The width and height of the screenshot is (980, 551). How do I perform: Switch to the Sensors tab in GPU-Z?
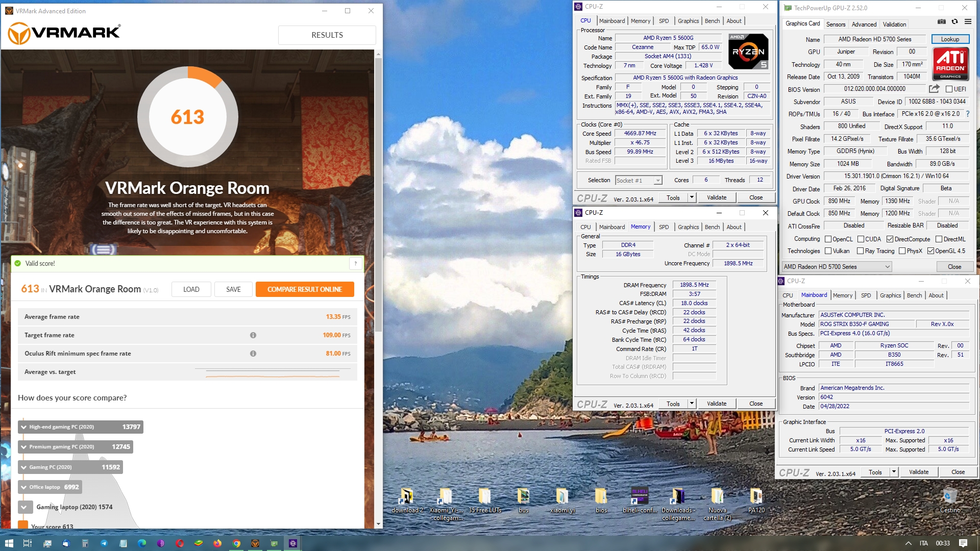point(836,24)
